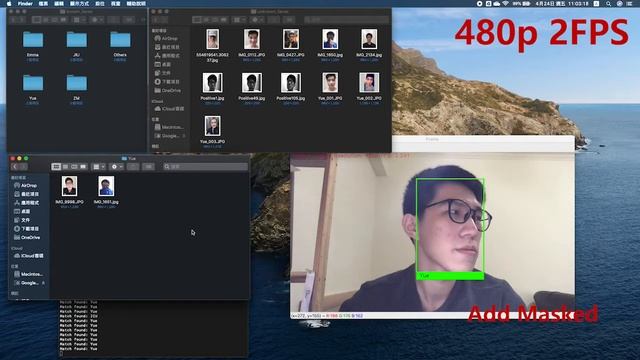Select Yue_003.JPG in the top-right Finder window

pyautogui.click(x=213, y=126)
